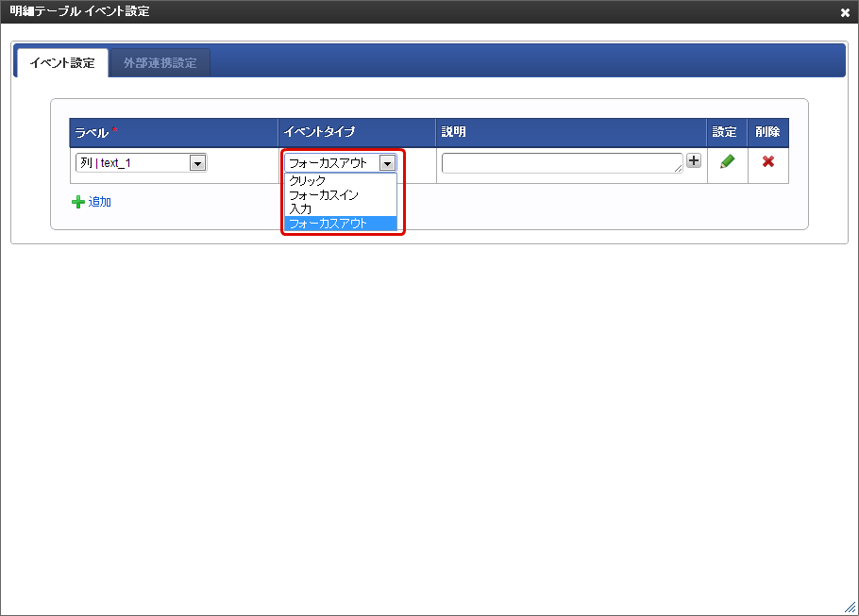This screenshot has height=616, width=859.
Task: Click into the 説明 text area
Action: 562,163
